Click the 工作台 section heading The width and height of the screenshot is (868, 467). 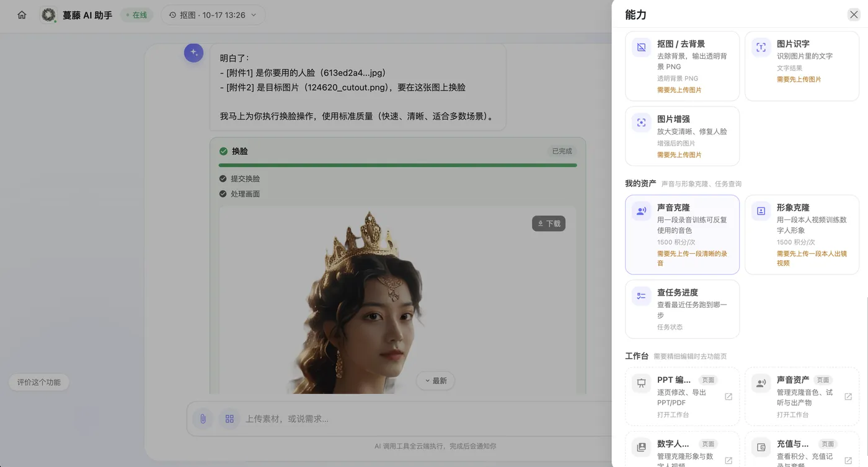[x=637, y=356]
